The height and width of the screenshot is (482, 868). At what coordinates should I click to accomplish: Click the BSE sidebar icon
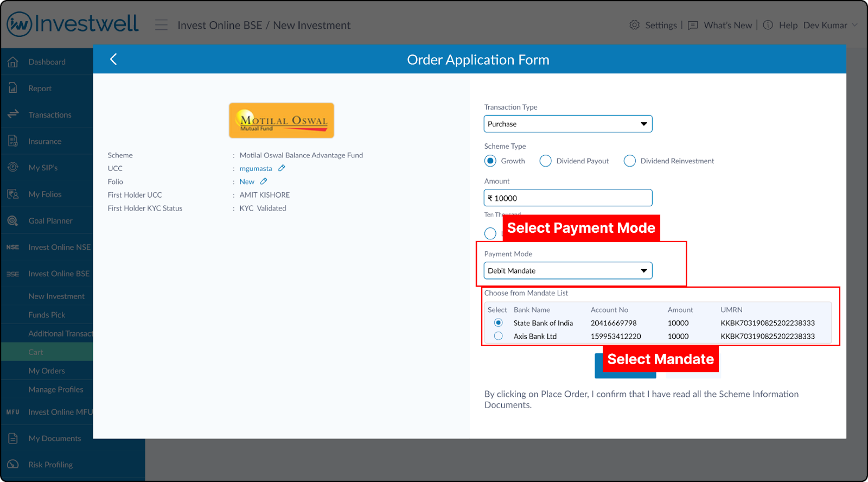click(12, 274)
